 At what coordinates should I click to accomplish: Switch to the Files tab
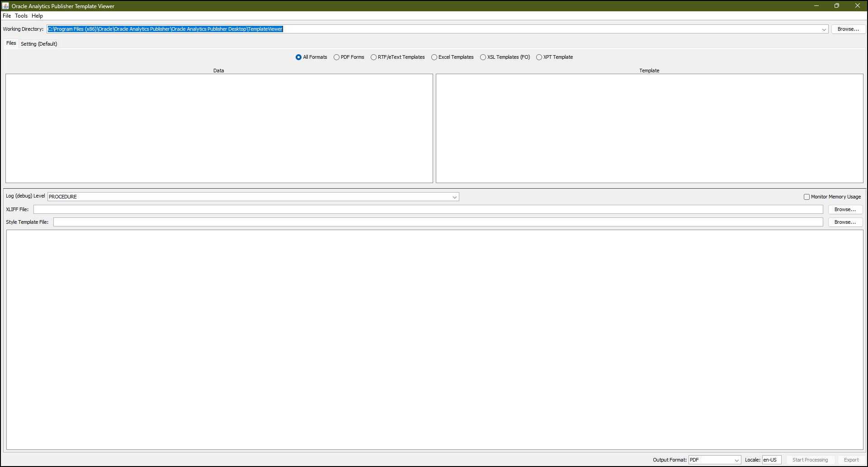[11, 43]
